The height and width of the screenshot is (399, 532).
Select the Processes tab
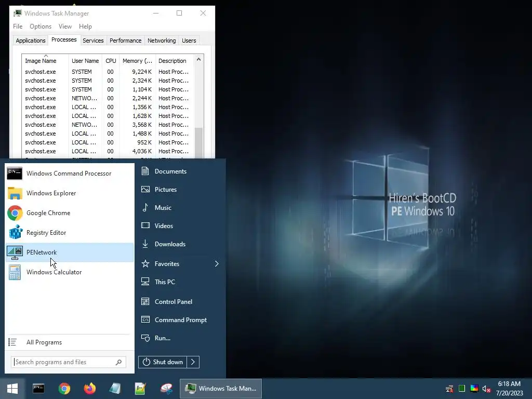(x=64, y=39)
